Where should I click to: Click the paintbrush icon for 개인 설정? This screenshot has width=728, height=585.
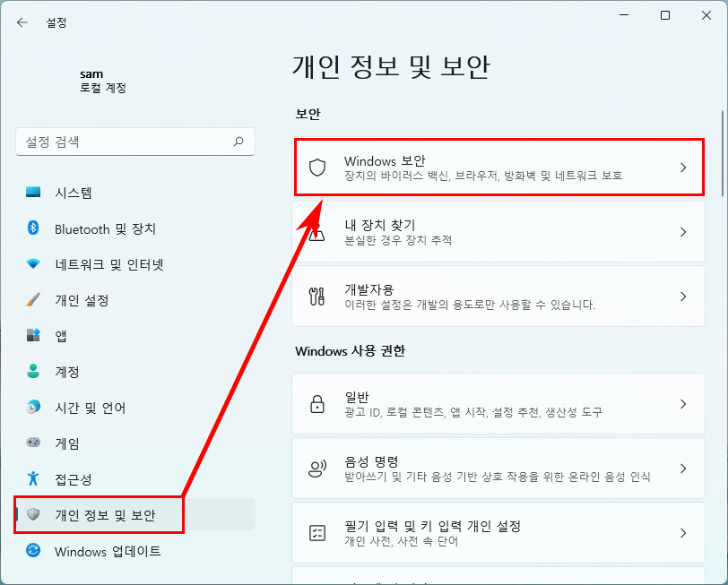(33, 300)
